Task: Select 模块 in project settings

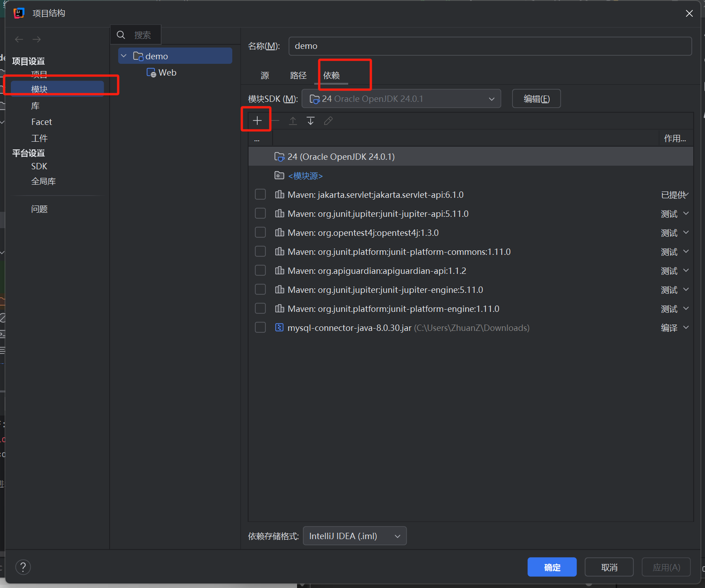Action: [58, 89]
